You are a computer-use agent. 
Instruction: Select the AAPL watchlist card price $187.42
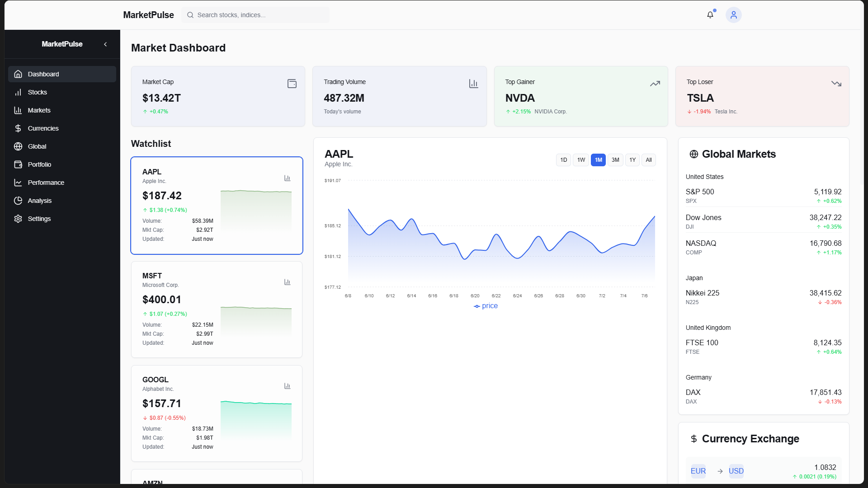click(162, 196)
